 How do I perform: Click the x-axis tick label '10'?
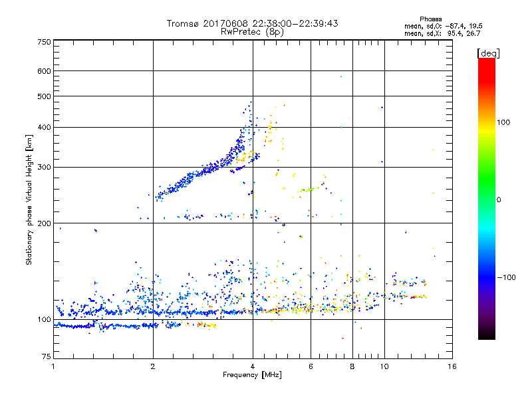pyautogui.click(x=384, y=366)
